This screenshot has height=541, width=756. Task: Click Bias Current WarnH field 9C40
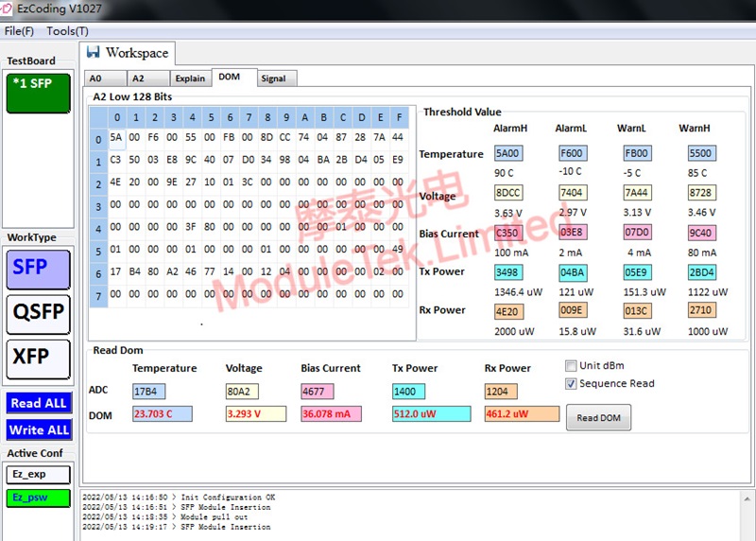pyautogui.click(x=701, y=233)
